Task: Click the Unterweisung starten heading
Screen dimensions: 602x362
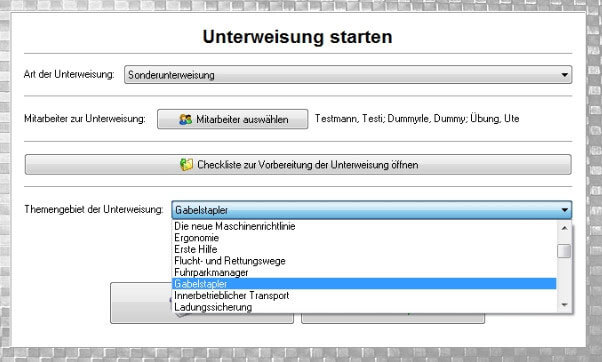Action: (x=298, y=37)
